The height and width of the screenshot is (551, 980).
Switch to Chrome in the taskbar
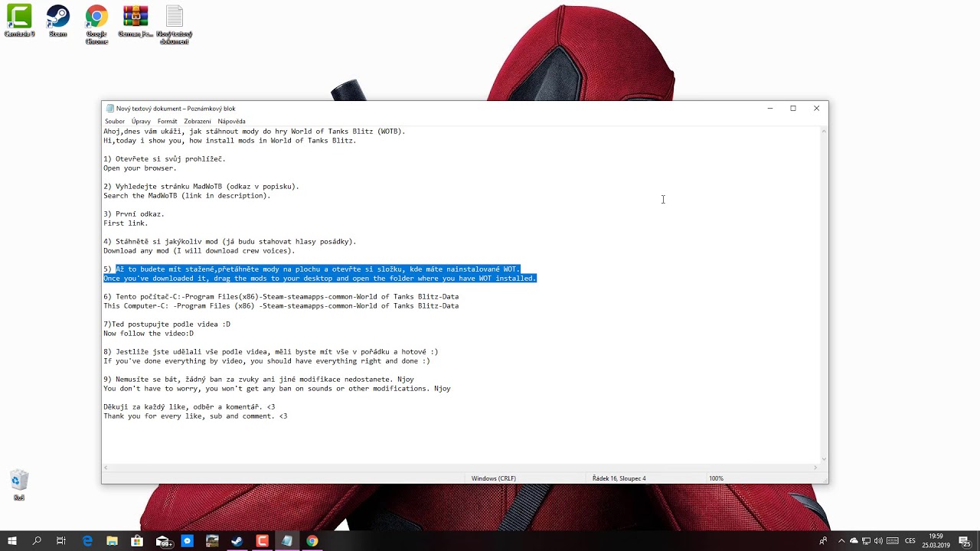(x=312, y=541)
